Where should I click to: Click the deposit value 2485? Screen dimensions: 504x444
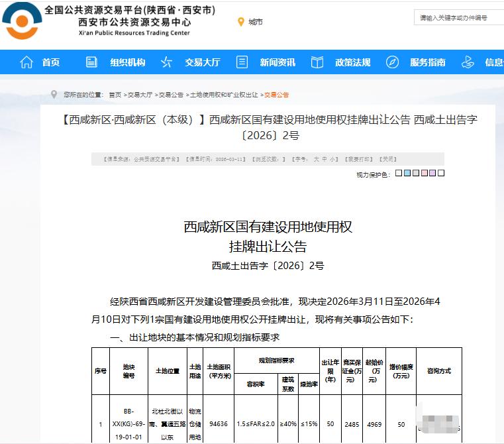[352, 424]
